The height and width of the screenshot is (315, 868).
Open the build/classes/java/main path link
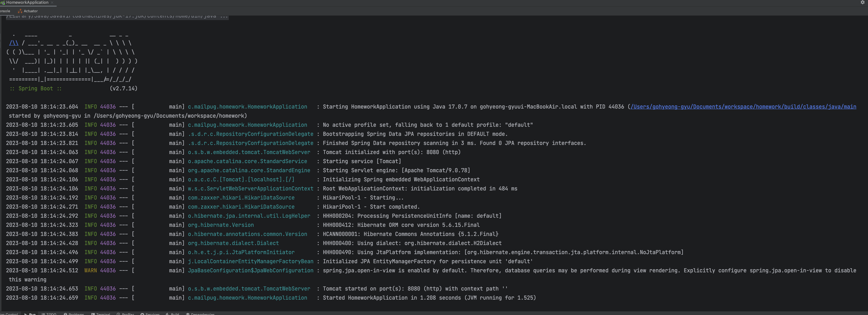pyautogui.click(x=743, y=107)
